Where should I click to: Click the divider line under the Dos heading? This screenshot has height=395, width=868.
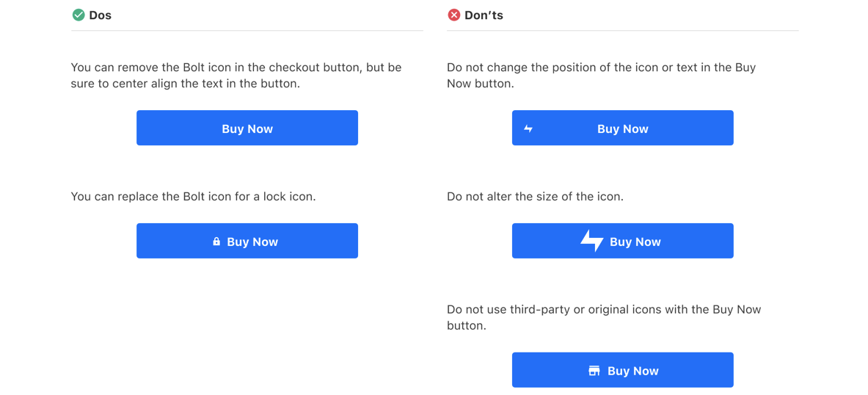click(x=247, y=31)
